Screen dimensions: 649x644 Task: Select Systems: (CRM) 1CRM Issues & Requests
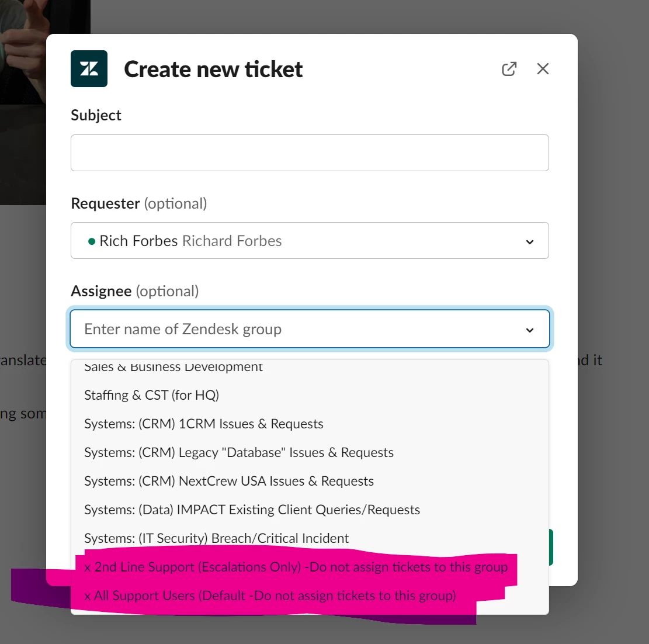pos(310,424)
